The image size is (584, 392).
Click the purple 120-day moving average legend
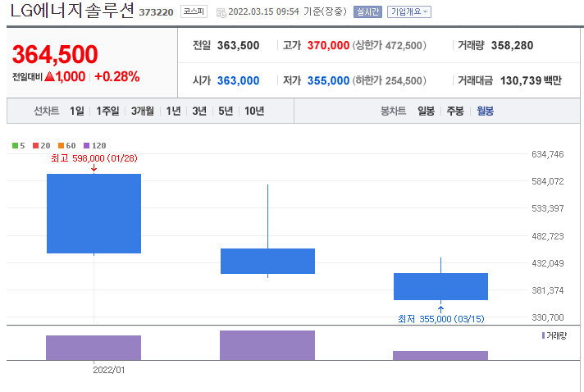coord(95,145)
